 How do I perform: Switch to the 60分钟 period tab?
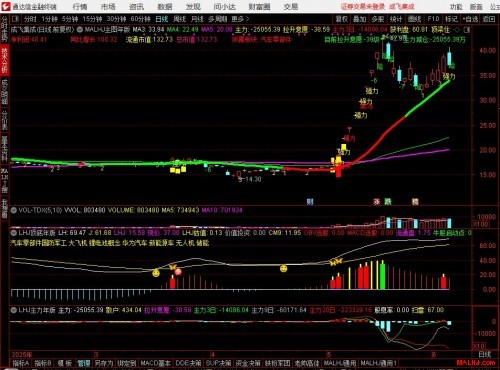tap(140, 19)
